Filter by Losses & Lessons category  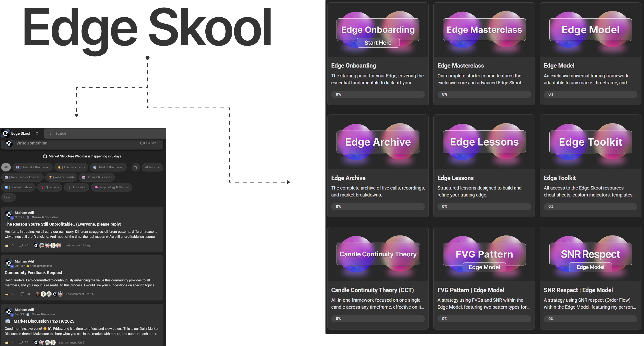pyautogui.click(x=97, y=177)
